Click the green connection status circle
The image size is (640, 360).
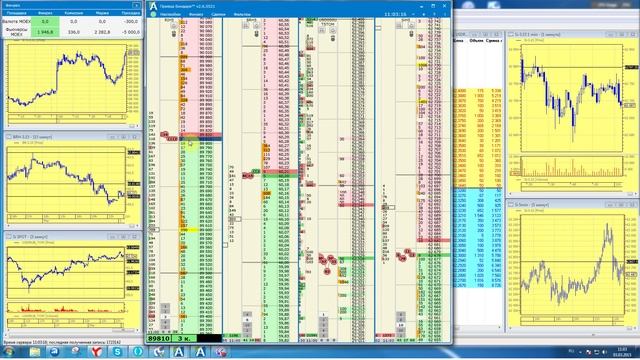pyautogui.click(x=153, y=14)
